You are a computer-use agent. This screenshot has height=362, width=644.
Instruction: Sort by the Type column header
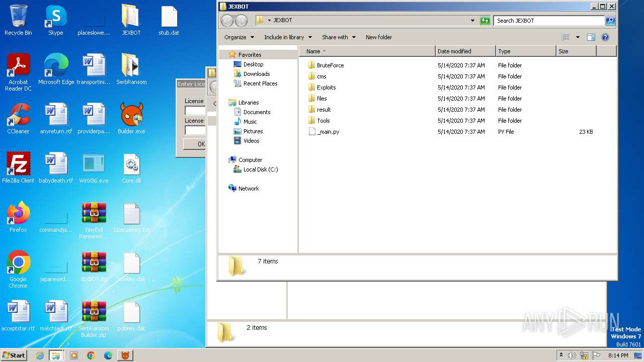pos(526,51)
